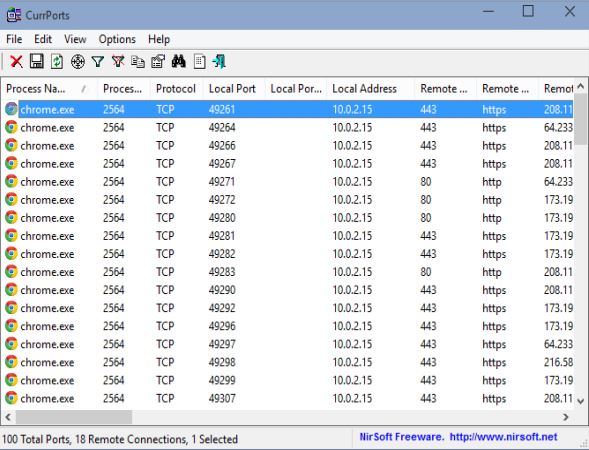Open the File menu

tap(14, 39)
